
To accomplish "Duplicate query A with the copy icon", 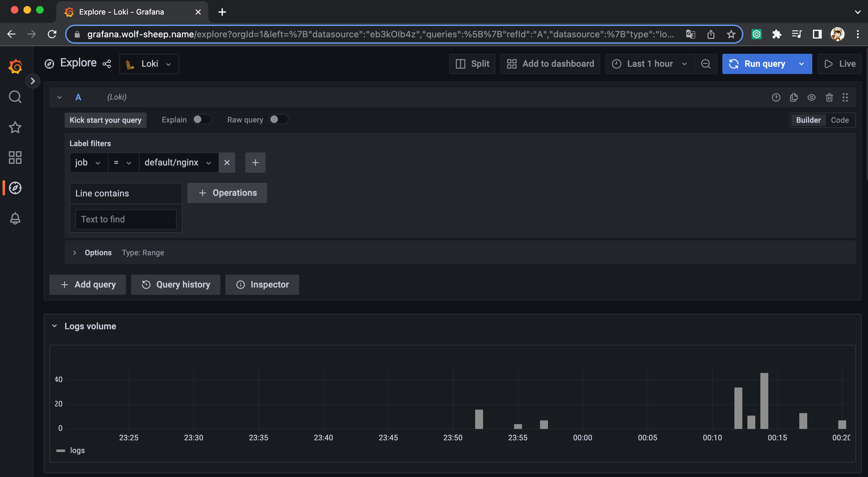I will (x=794, y=97).
